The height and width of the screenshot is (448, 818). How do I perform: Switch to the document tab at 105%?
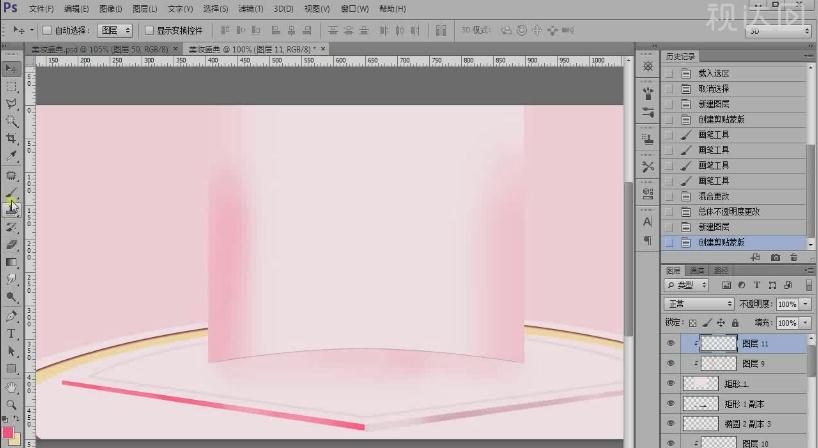click(x=92, y=48)
